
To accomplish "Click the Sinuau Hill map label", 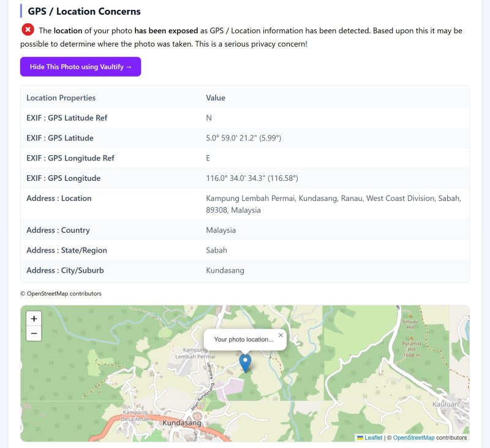I will coord(410,324).
